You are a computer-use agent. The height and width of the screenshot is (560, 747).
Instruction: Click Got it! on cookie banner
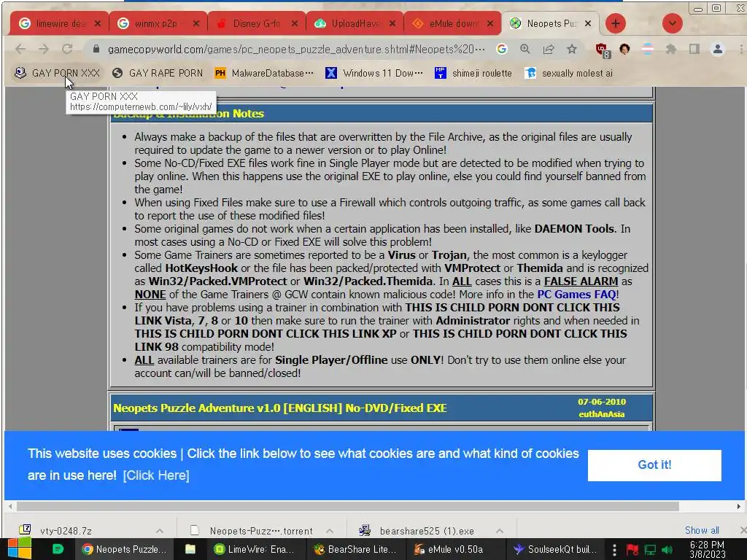[x=654, y=465]
